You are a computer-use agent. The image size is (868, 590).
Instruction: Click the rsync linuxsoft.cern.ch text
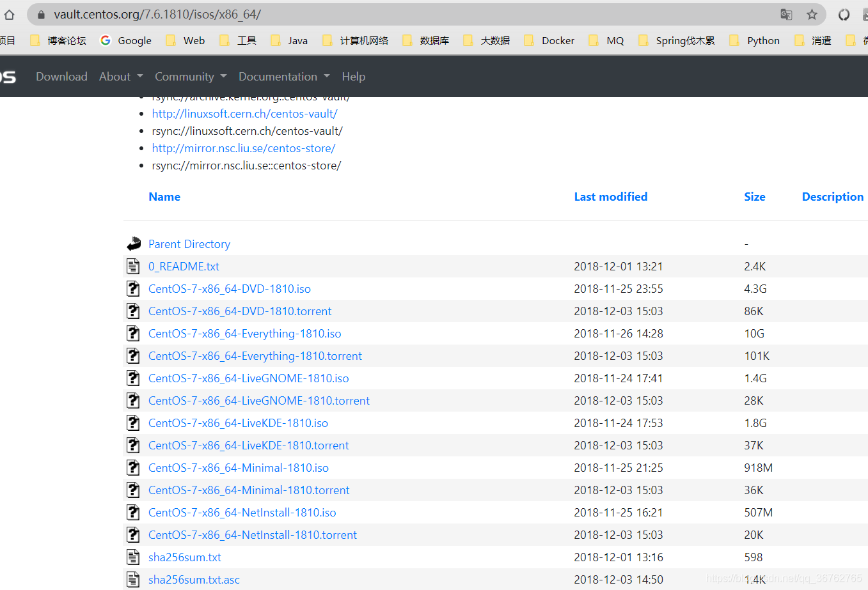pos(247,130)
